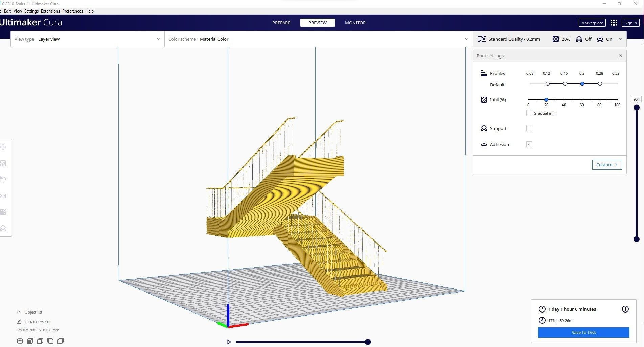644x347 pixels.
Task: Switch to top view camera icon
Action: pyautogui.click(x=40, y=341)
